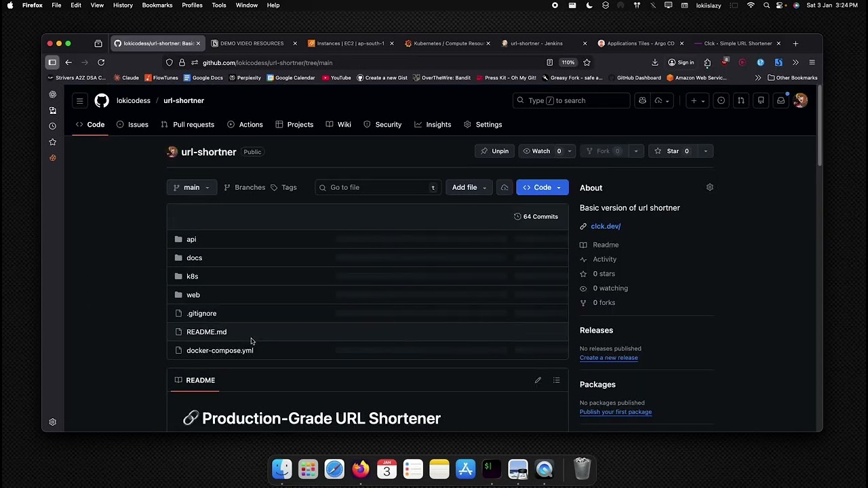Viewport: 868px width, 488px height.
Task: Open Bookmarks menu in macOS menu bar
Action: point(157,5)
